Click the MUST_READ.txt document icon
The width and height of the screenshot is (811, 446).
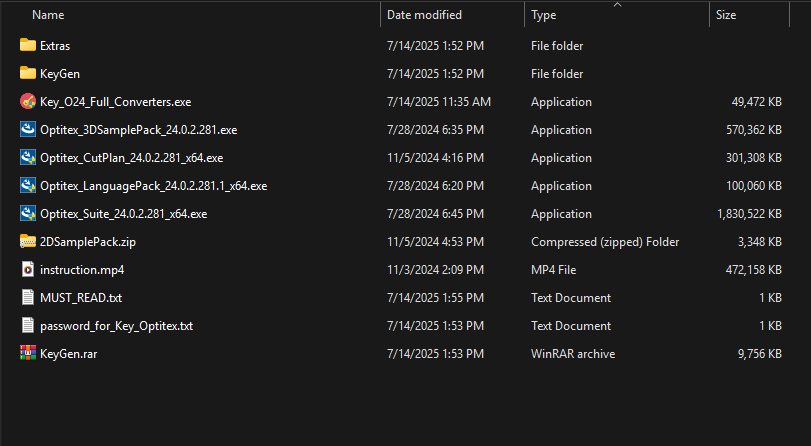(x=27, y=297)
